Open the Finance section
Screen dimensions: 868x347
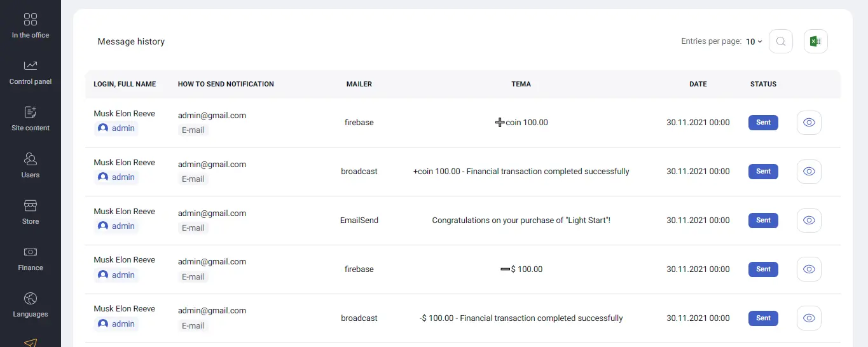(31, 259)
